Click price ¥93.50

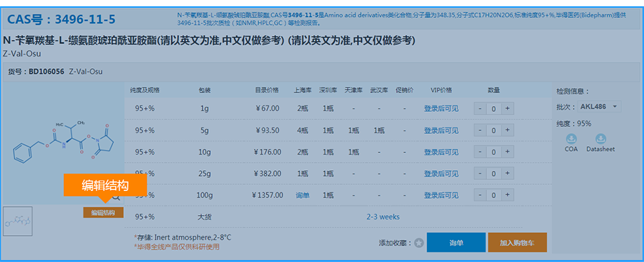click(267, 130)
